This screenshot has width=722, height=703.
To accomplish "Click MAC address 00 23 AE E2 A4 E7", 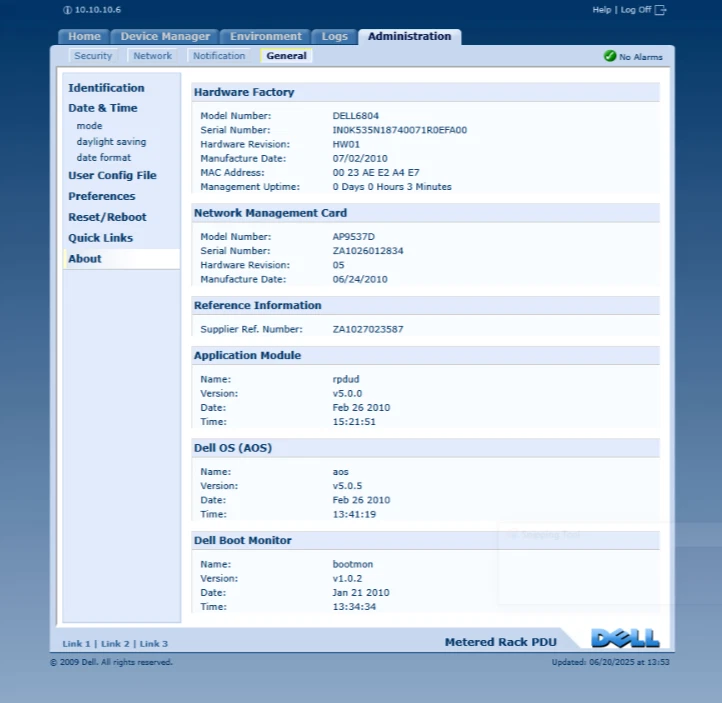I will coord(376,173).
